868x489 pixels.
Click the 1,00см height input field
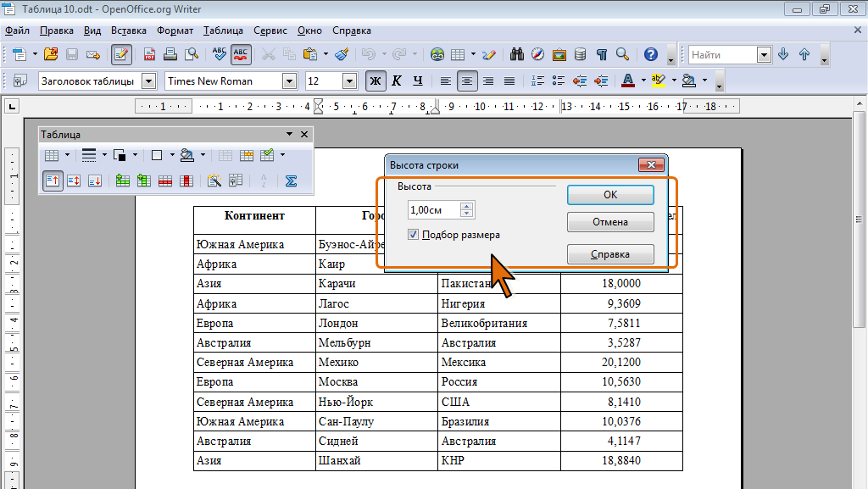(434, 210)
